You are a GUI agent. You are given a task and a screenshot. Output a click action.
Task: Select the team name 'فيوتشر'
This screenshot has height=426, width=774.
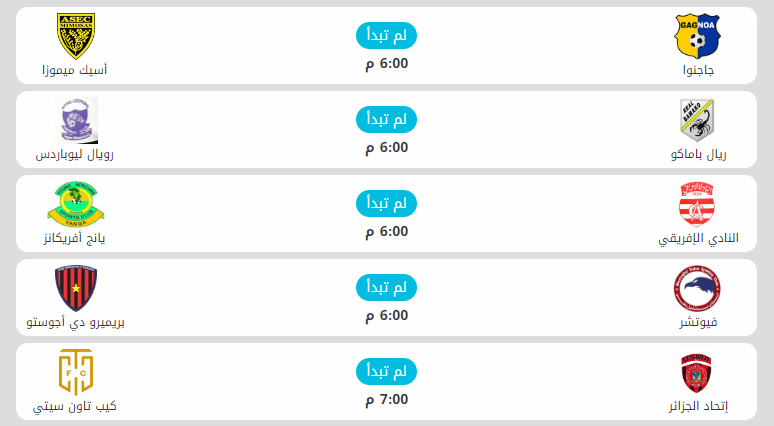point(698,323)
